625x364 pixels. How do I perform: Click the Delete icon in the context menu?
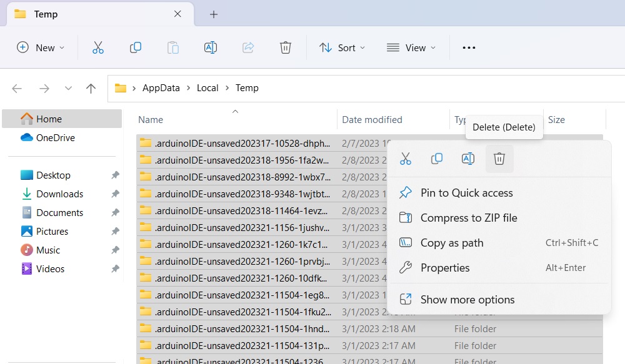point(499,158)
